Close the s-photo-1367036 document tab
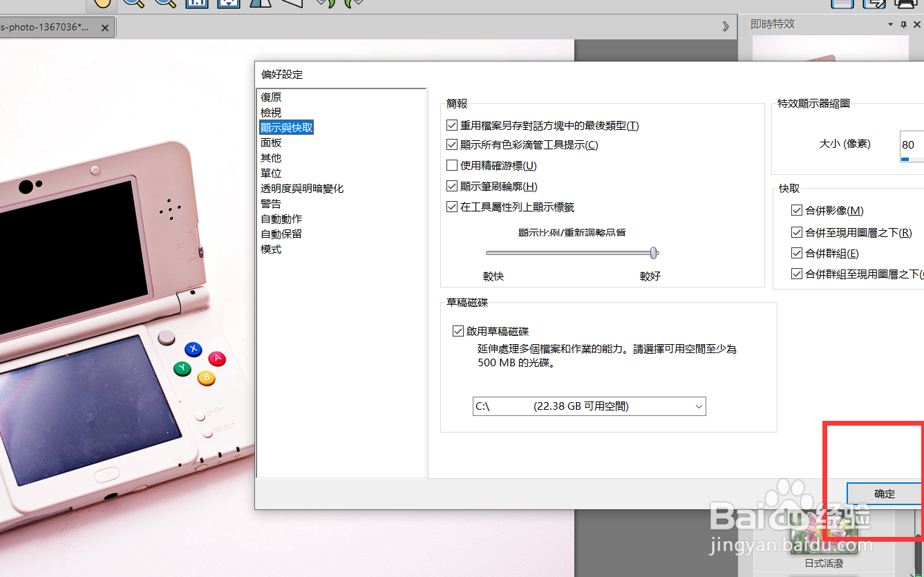 pos(104,28)
